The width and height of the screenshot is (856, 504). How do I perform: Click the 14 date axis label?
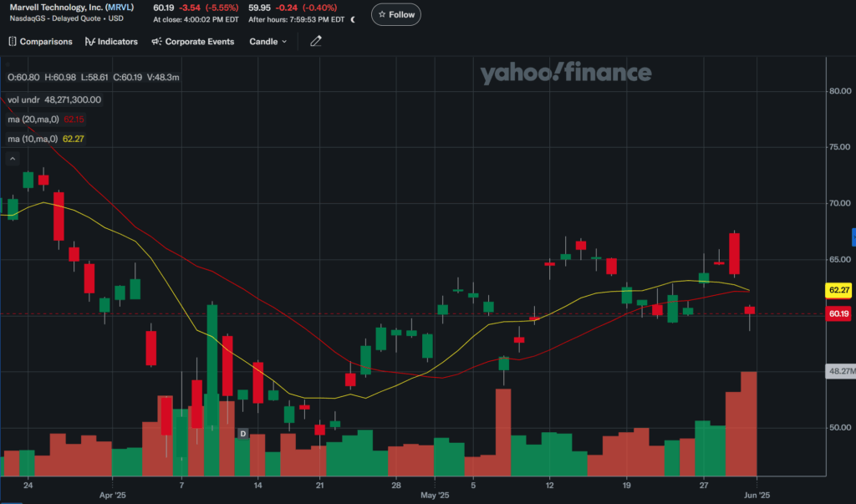coord(257,485)
